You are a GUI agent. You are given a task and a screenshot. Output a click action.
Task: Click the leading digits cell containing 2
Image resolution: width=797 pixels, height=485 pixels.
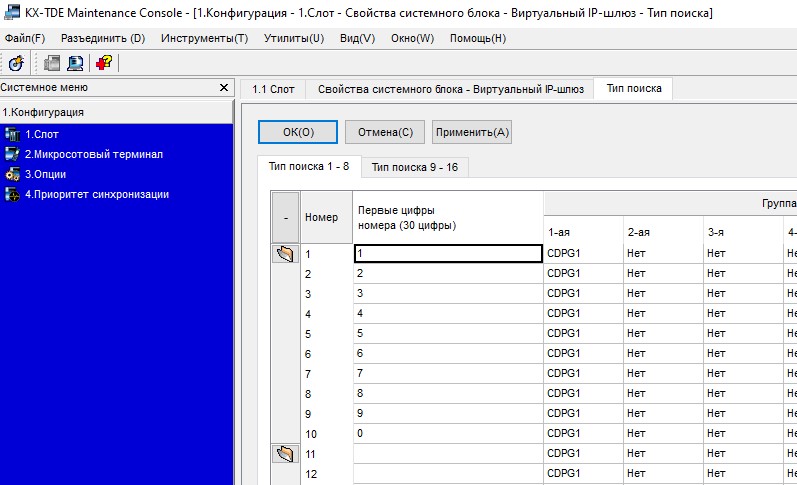(x=448, y=274)
